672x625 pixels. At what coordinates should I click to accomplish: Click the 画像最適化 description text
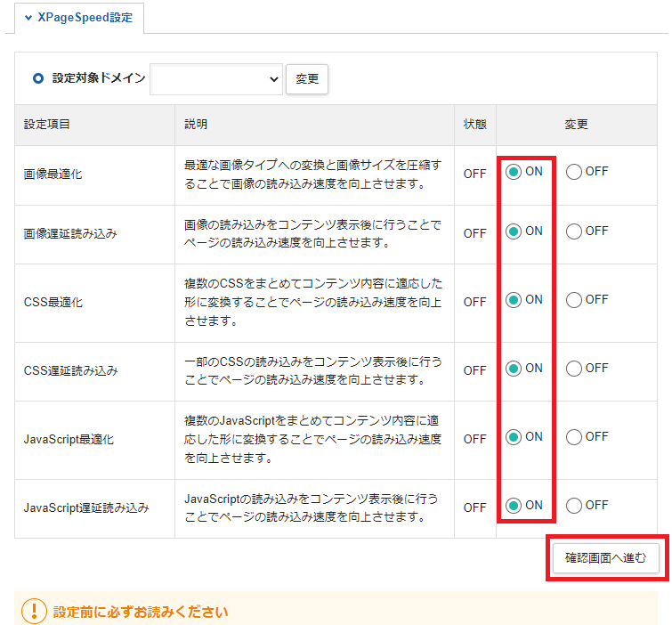pyautogui.click(x=312, y=175)
